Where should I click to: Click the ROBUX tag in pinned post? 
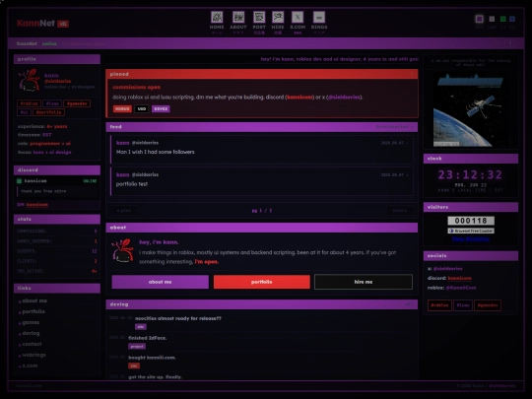tap(122, 109)
